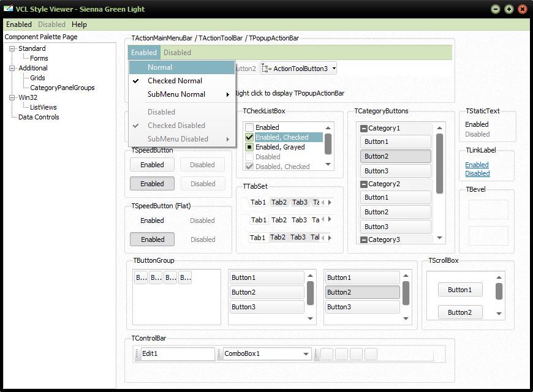The width and height of the screenshot is (533, 392).
Task: Click Button3 under Category1
Action: (396, 171)
